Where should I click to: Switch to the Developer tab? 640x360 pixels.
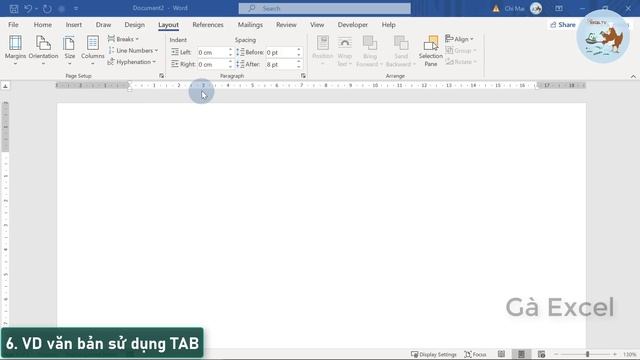353,24
